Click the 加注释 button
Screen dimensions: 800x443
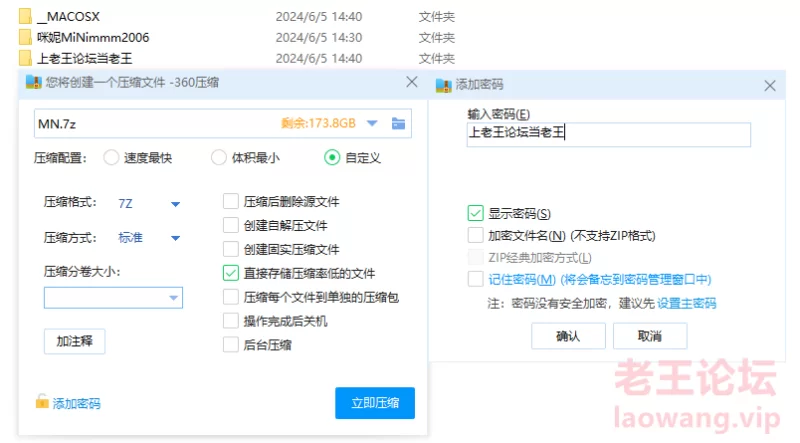click(x=74, y=341)
